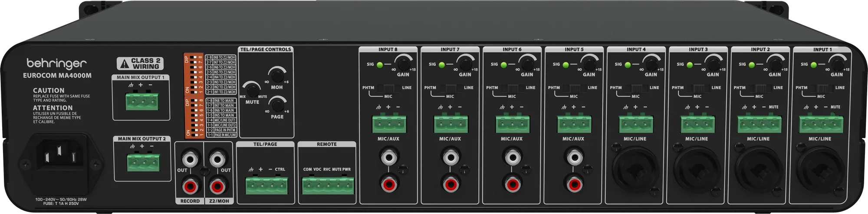Turn the MOH level knob

[276, 74]
